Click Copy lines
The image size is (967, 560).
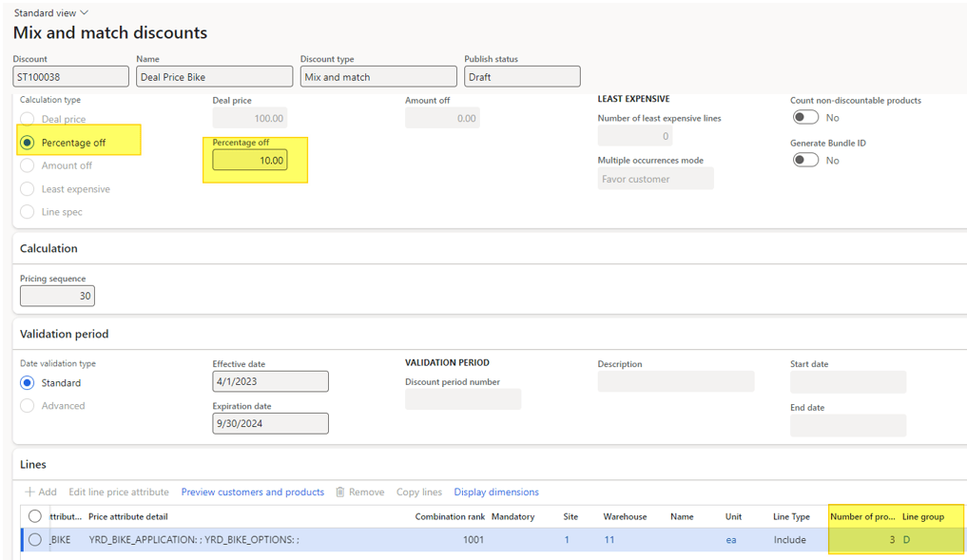click(x=418, y=492)
